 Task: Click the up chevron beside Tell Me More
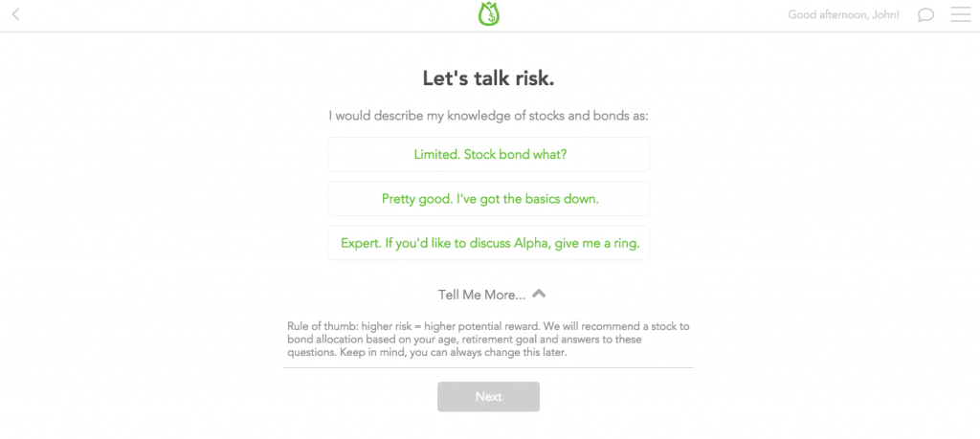[x=539, y=294]
